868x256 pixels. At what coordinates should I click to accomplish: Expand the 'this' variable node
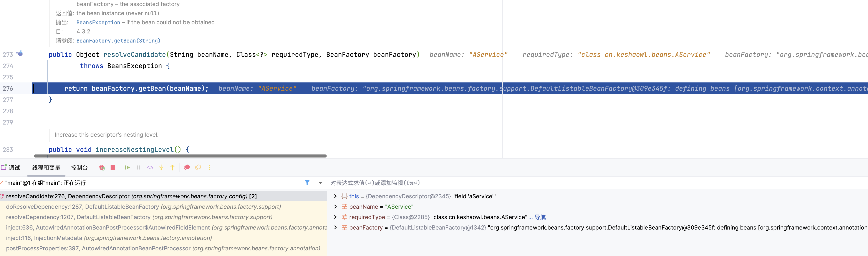[335, 196]
